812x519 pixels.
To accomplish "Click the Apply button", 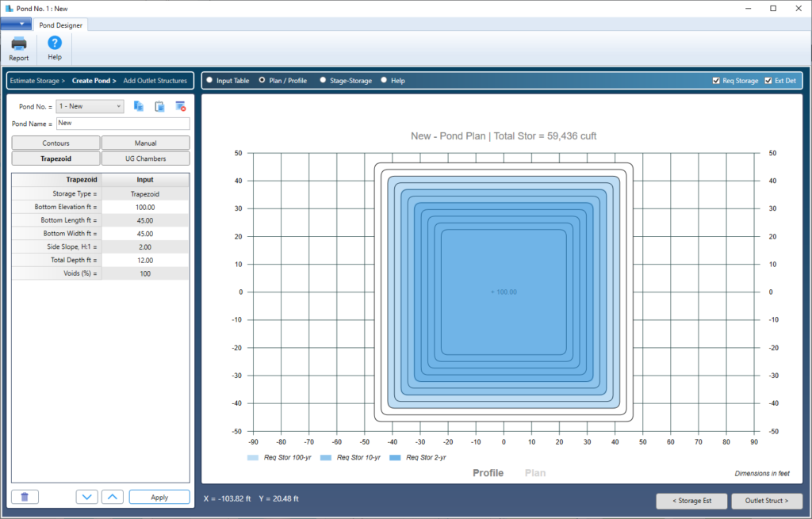I will click(159, 498).
